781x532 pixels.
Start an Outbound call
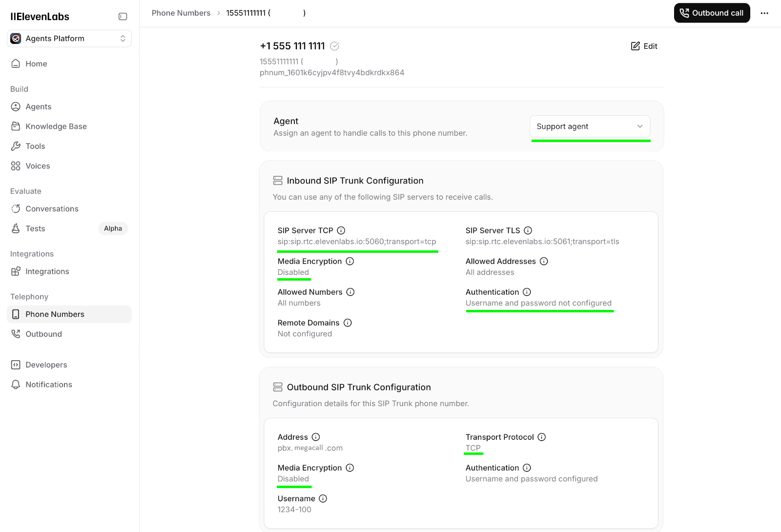tap(711, 13)
